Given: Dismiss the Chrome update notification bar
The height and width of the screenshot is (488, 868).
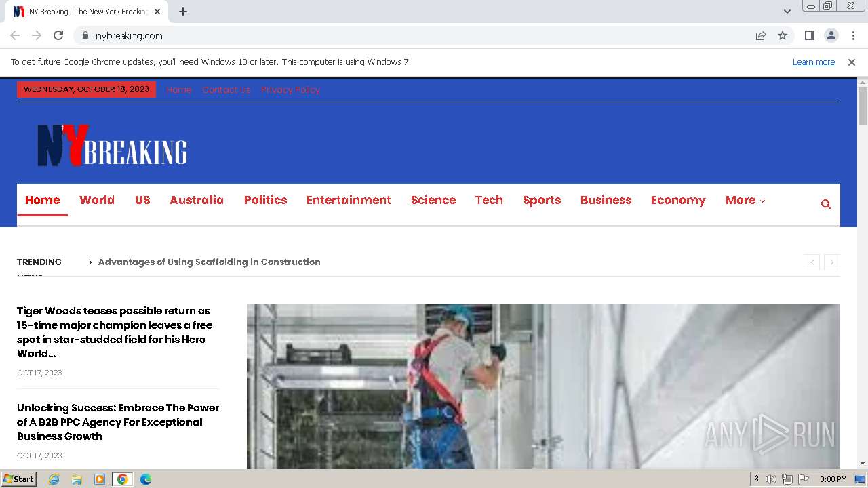Looking at the screenshot, I should pyautogui.click(x=852, y=62).
